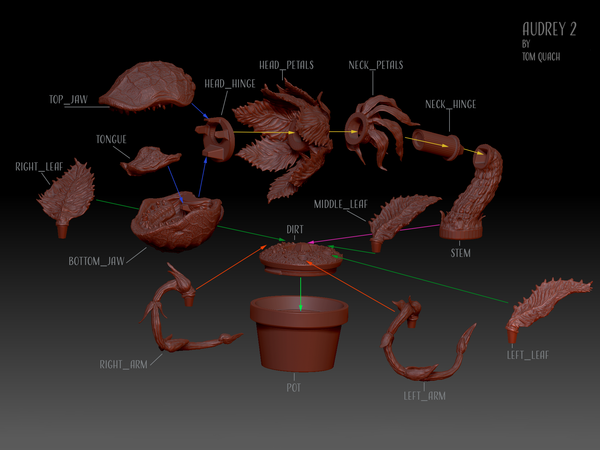Select the neck hinge cylinder part
600x450 pixels.
(436, 143)
